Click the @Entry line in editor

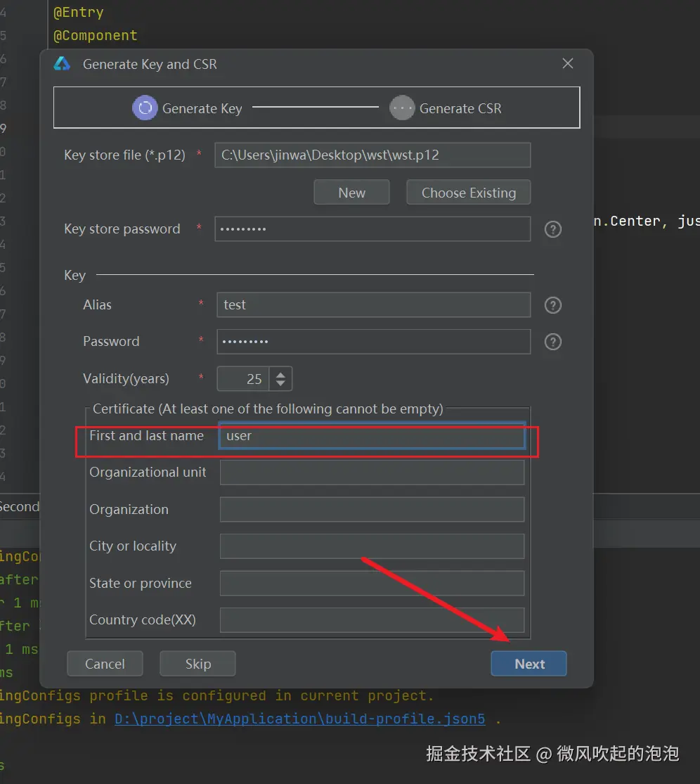click(x=79, y=12)
